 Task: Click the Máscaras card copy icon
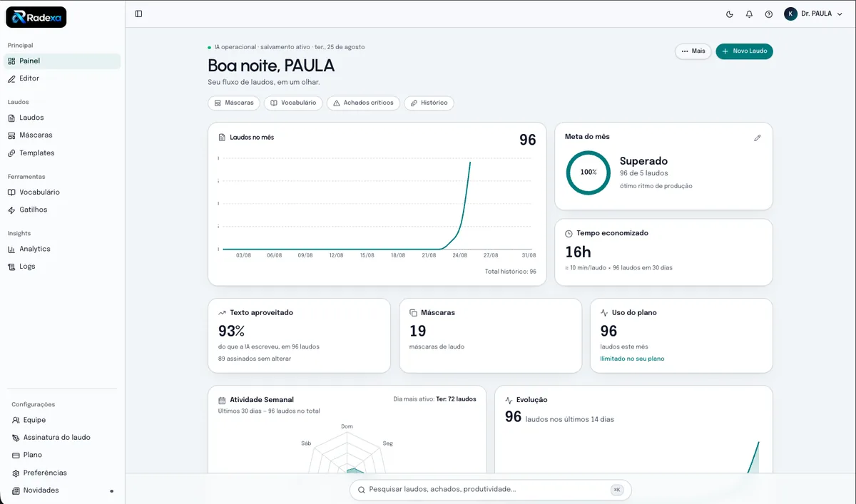(x=413, y=313)
